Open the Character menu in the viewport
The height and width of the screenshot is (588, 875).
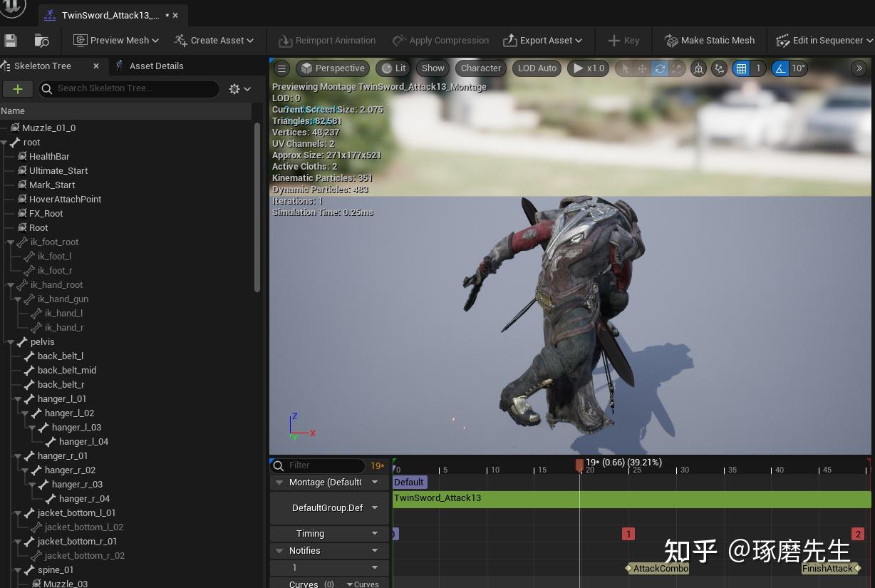(480, 68)
